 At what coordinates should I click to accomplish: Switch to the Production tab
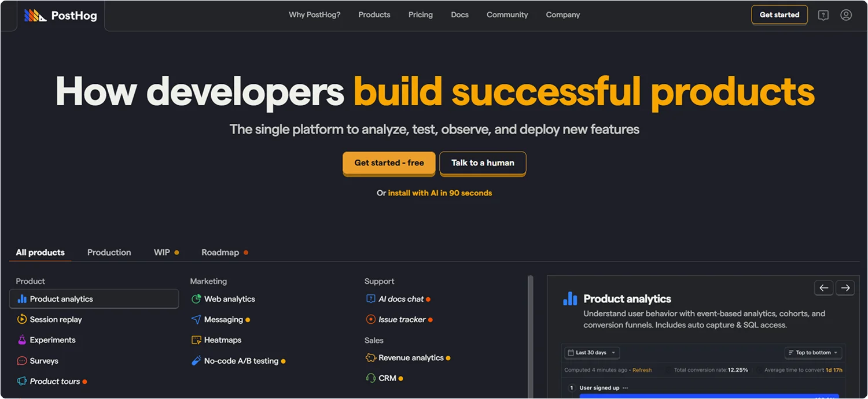pos(109,253)
